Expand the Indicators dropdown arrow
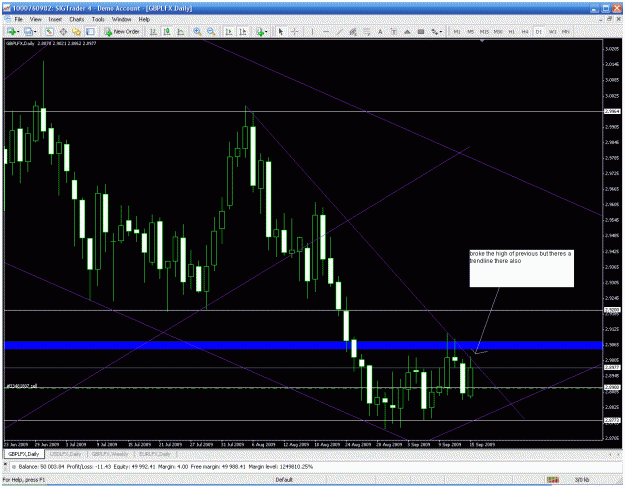Viewport: 625px width, 486px height. [267, 32]
